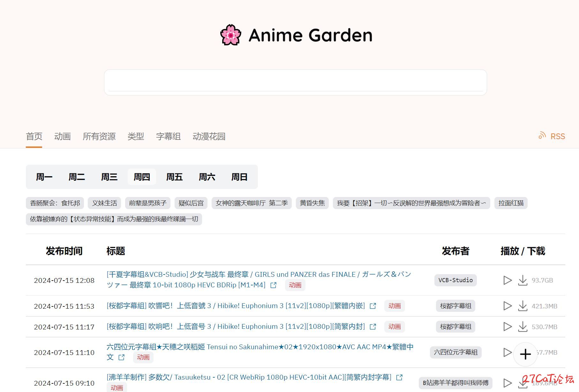The height and width of the screenshot is (392, 579).
Task: Play the 421.3MB Hibike Euphonium release
Action: 507,306
